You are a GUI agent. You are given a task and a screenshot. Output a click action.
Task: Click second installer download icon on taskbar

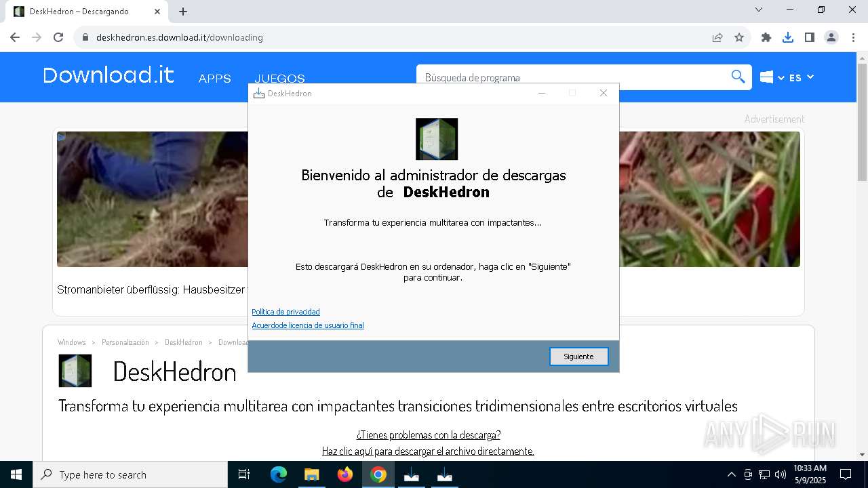[x=445, y=474]
